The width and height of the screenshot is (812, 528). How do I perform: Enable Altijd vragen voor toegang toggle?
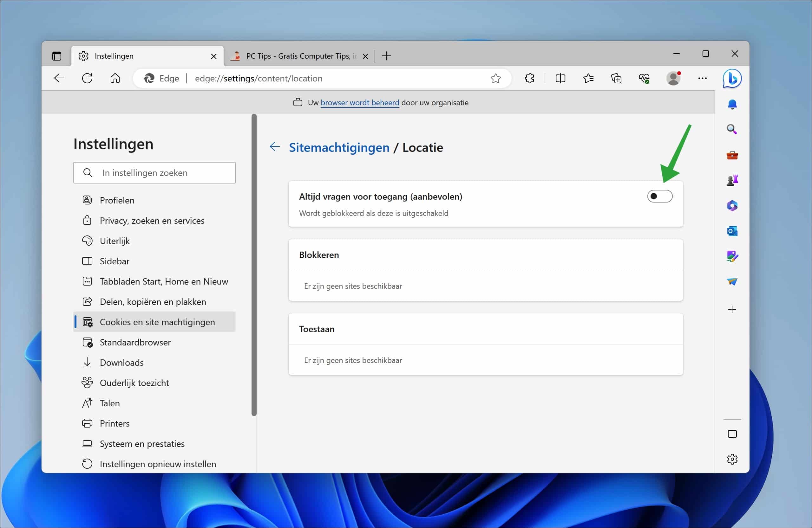tap(659, 196)
